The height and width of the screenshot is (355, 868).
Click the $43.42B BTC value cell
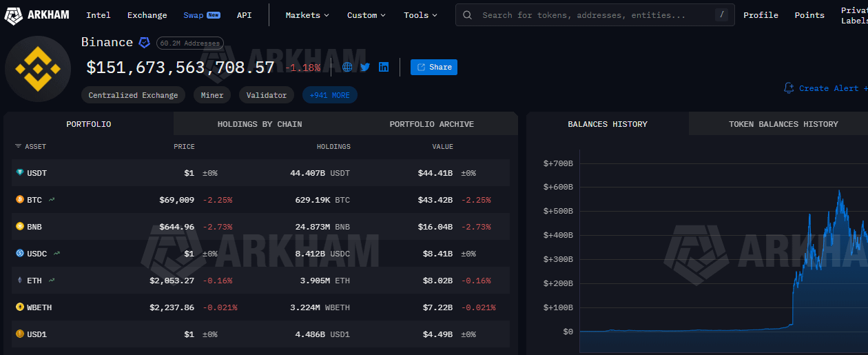tap(435, 200)
